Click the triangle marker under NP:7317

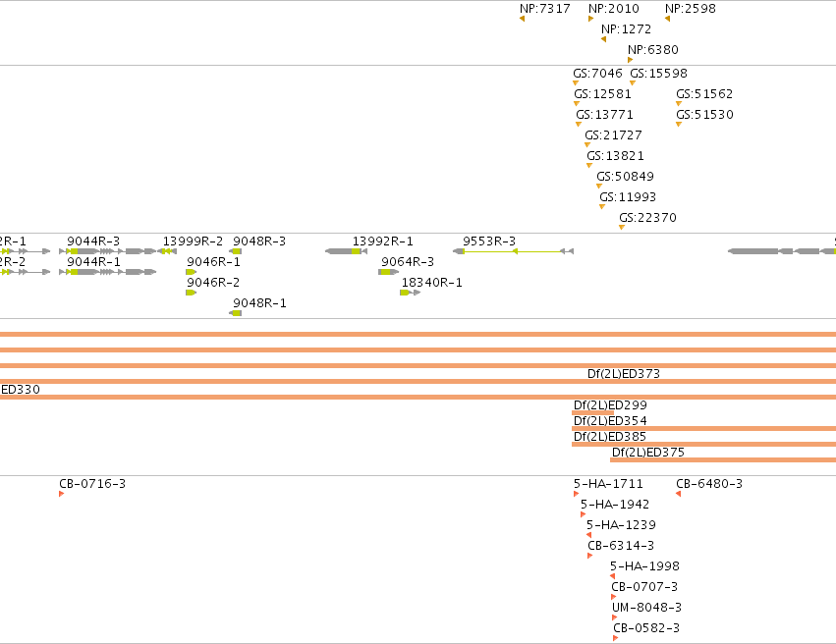[522, 19]
